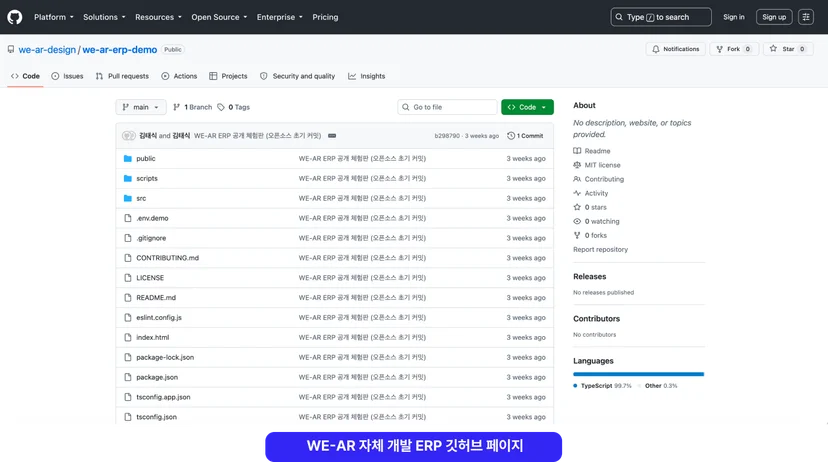Fork the repository
Image resolution: width=828 pixels, height=462 pixels.
733,49
